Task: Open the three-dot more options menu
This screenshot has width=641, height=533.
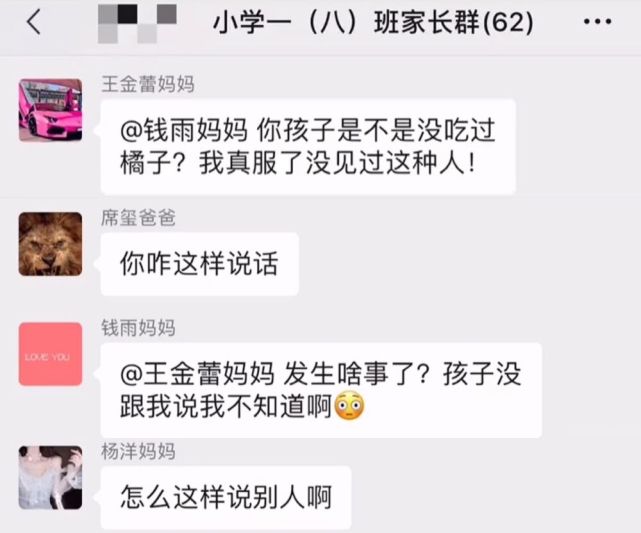Action: [x=597, y=22]
